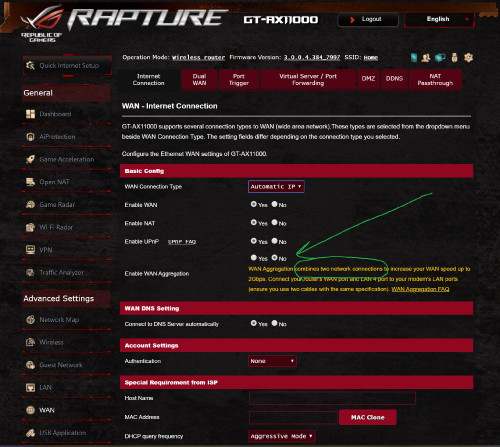The width and height of the screenshot is (500, 447).
Task: Click the settings gear icon in header
Action: pos(468,57)
